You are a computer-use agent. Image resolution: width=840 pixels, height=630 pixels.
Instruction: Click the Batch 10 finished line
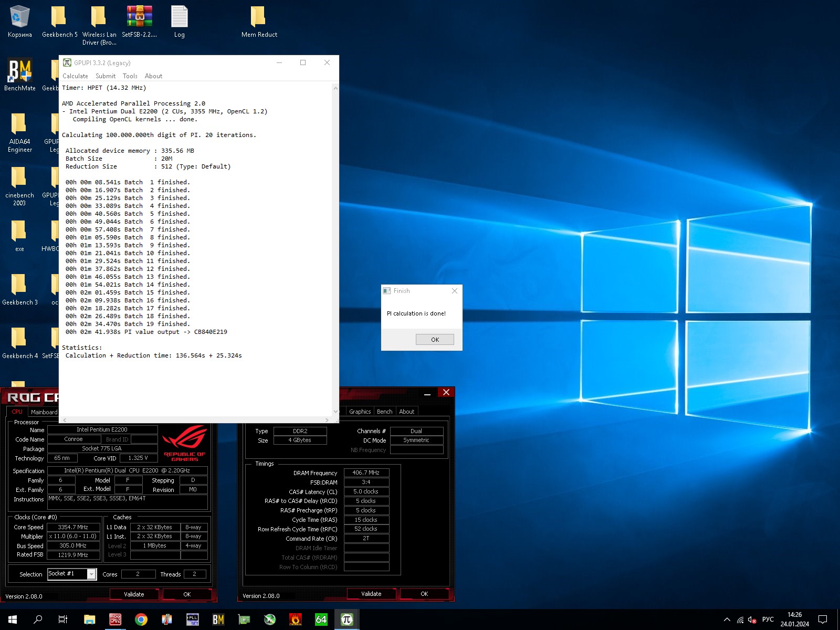[x=128, y=253]
